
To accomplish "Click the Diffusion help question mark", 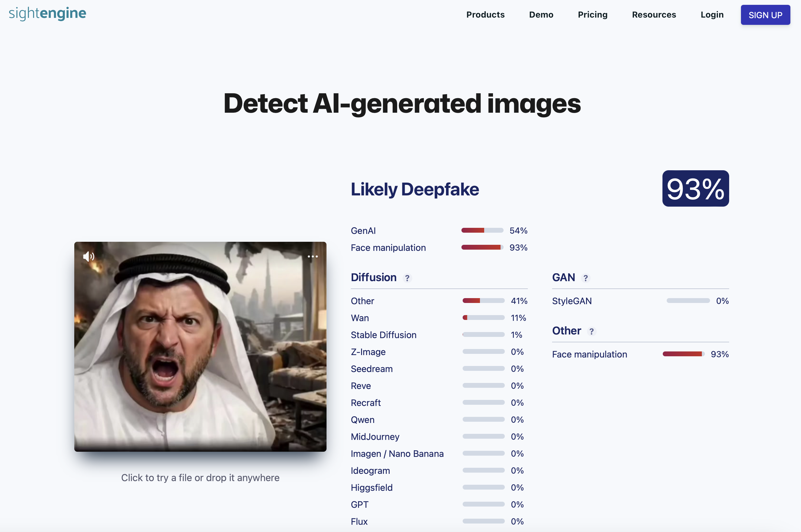I will point(407,278).
